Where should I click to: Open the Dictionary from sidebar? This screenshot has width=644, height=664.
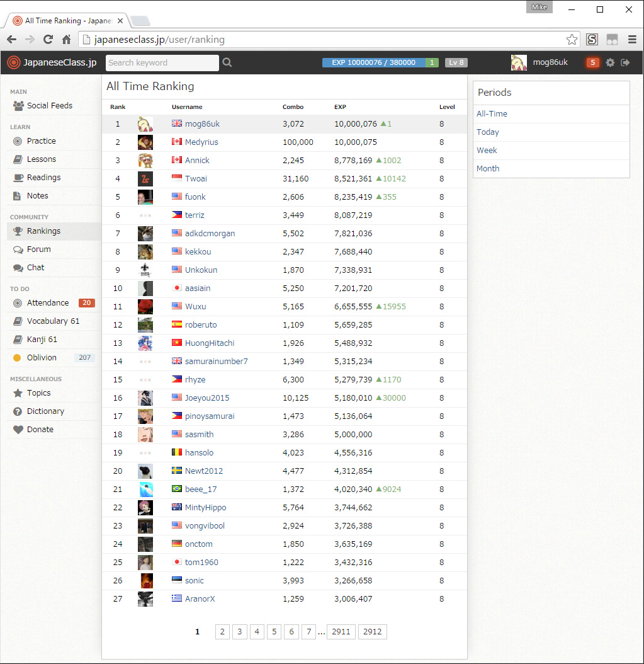click(45, 411)
